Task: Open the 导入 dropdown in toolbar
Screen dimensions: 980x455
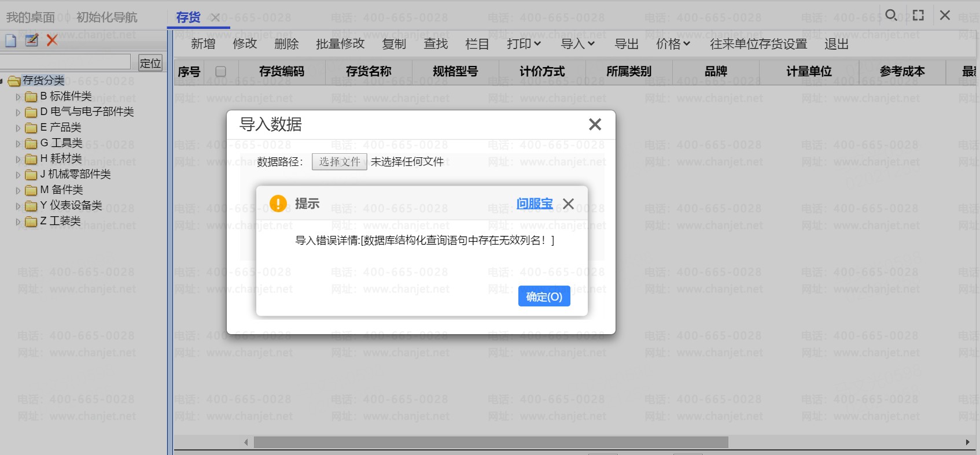Action: tap(577, 44)
